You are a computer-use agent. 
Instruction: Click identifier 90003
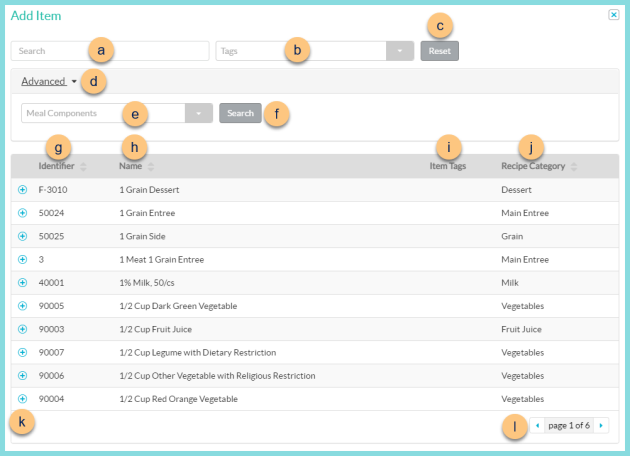click(x=51, y=329)
